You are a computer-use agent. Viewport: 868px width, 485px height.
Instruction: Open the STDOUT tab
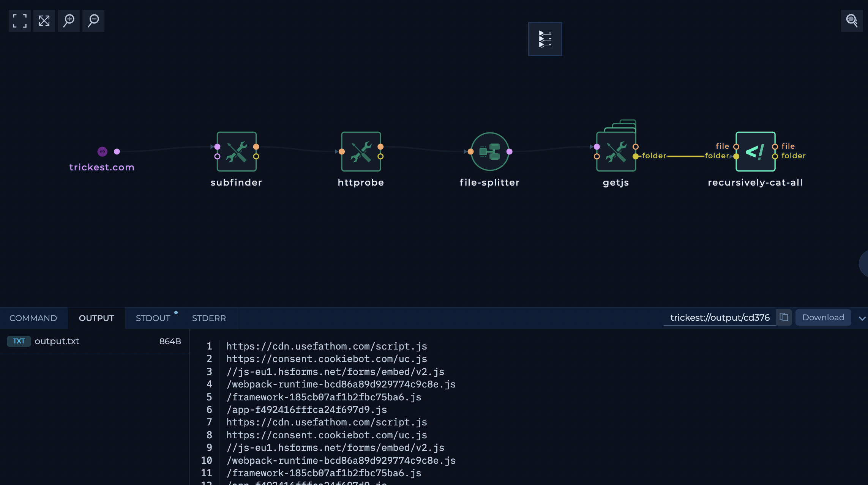pyautogui.click(x=153, y=318)
